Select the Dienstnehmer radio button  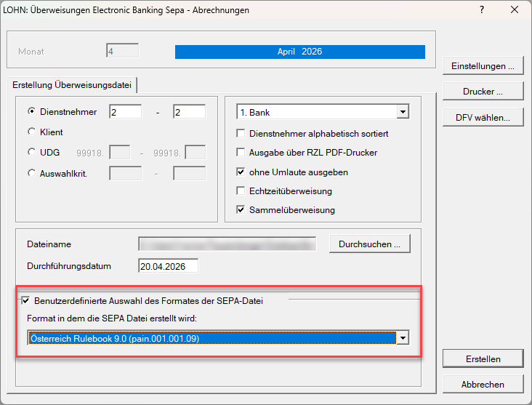click(31, 112)
